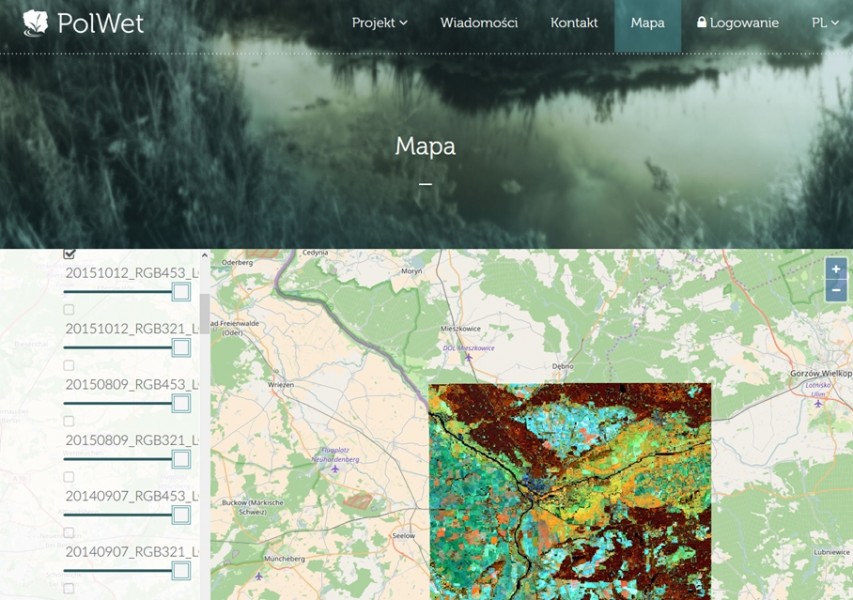Viewport: 853px width, 600px height.
Task: Click the 20150809_RGB321 layer name
Action: coord(131,440)
